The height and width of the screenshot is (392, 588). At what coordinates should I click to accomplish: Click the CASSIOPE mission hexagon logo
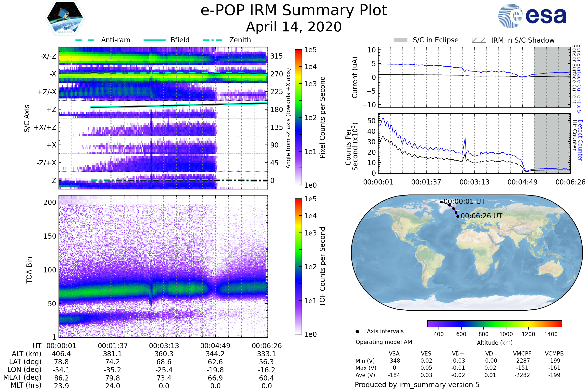[x=65, y=18]
